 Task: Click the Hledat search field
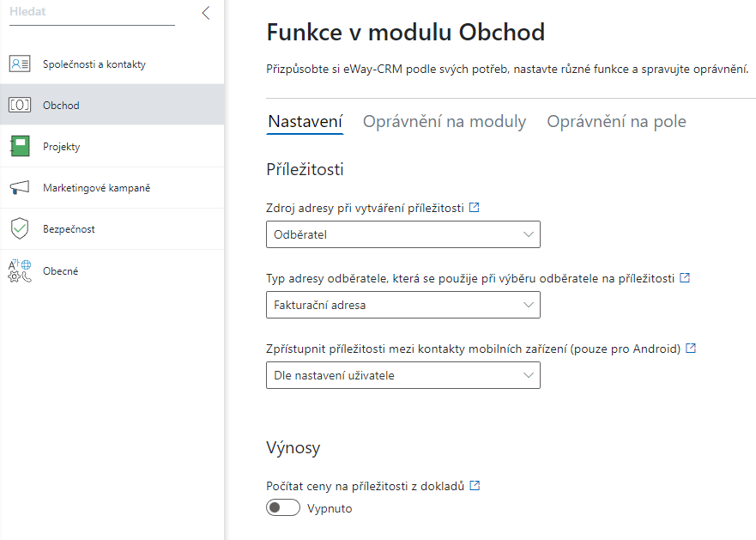tap(92, 13)
